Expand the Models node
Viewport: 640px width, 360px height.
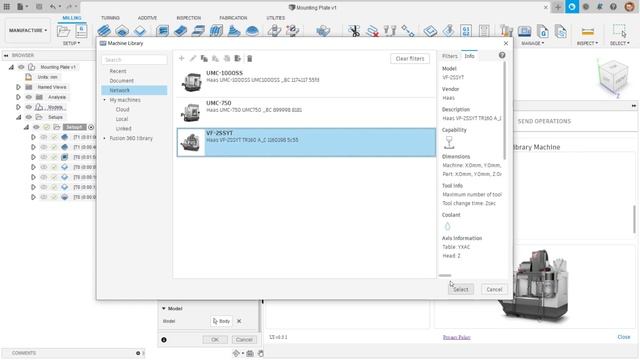(18, 107)
